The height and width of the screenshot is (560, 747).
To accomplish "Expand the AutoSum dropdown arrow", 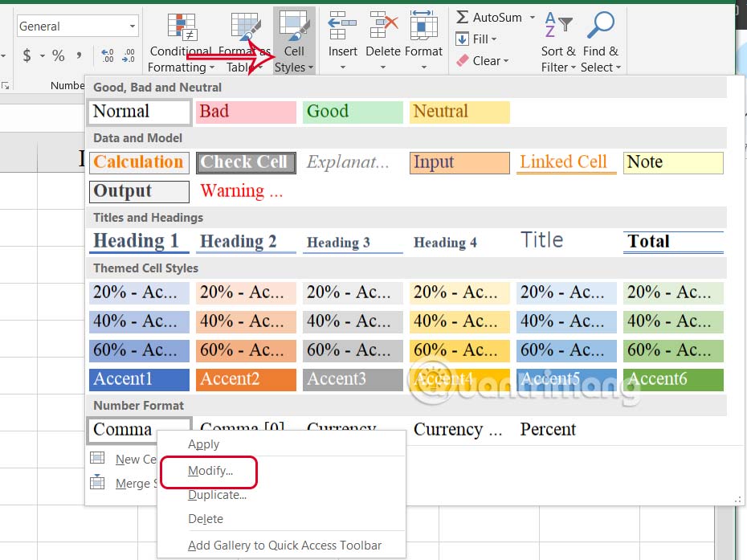I will point(532,17).
